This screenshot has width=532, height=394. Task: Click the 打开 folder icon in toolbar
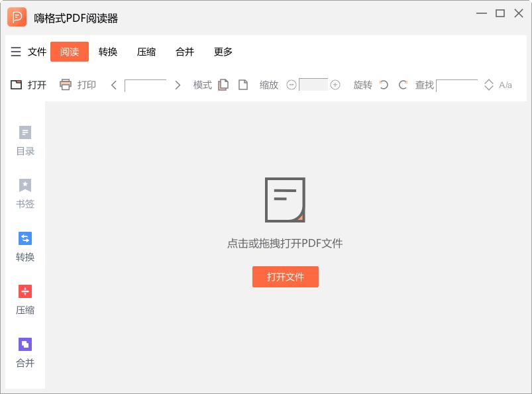pos(16,85)
